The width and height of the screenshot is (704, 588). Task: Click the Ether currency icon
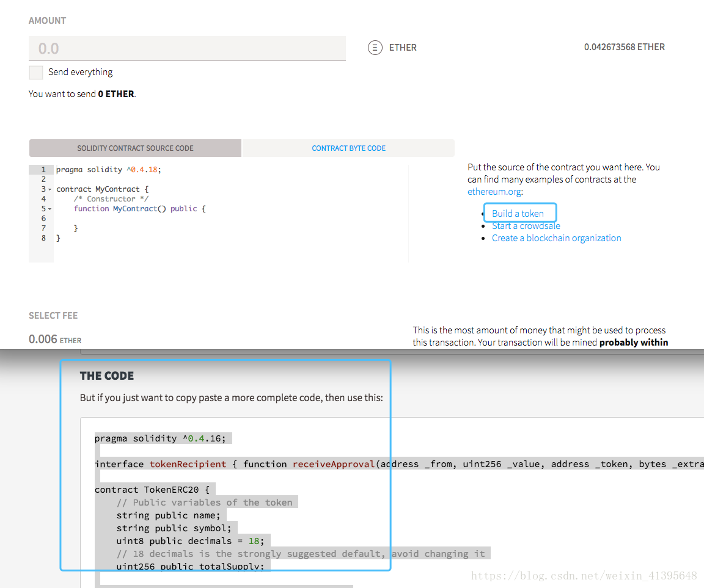(x=375, y=48)
